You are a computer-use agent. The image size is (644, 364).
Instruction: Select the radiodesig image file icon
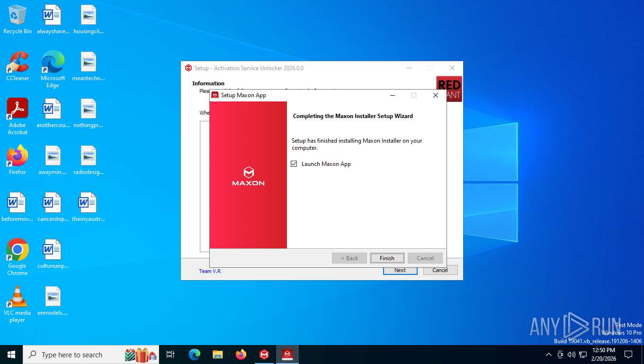point(88,160)
